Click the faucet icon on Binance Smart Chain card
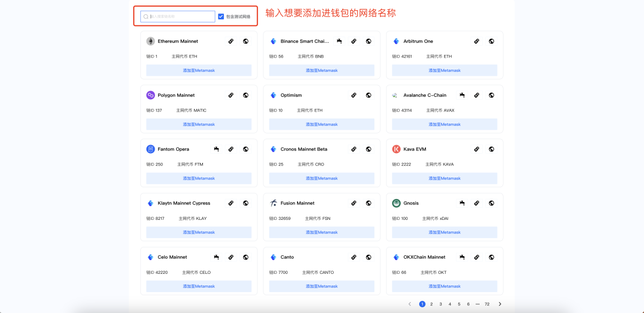The image size is (644, 313). tap(339, 41)
